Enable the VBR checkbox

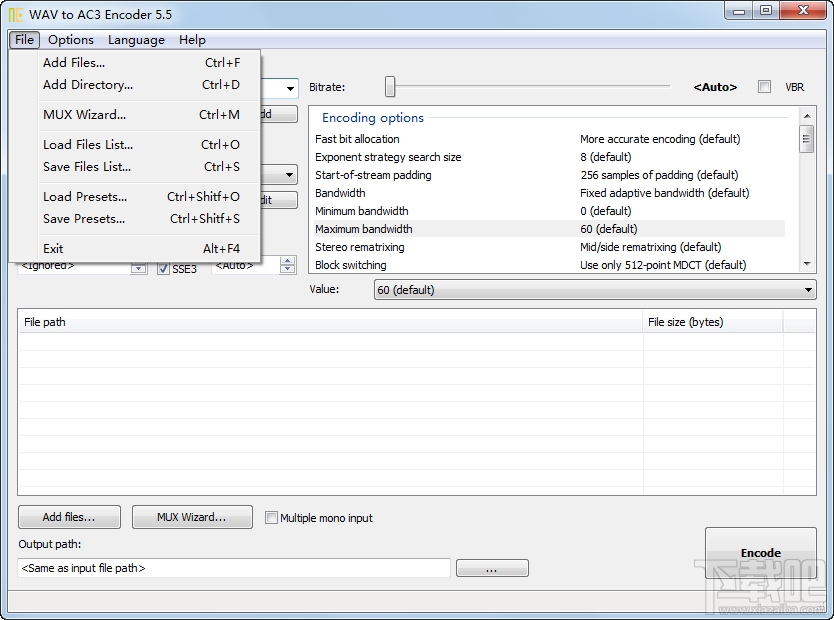click(764, 87)
